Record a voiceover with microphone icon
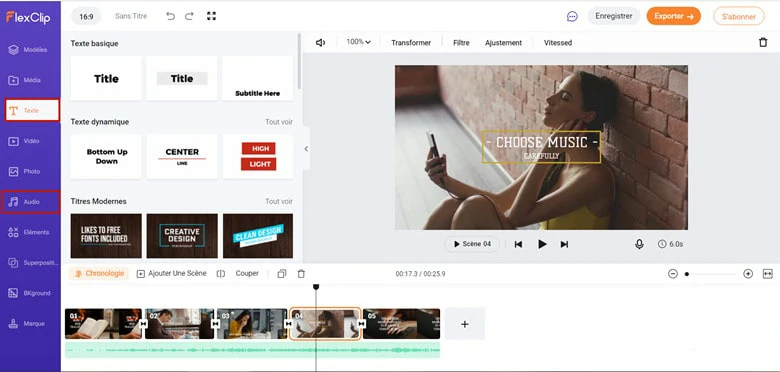Screen dimensions: 780x372 click(639, 244)
